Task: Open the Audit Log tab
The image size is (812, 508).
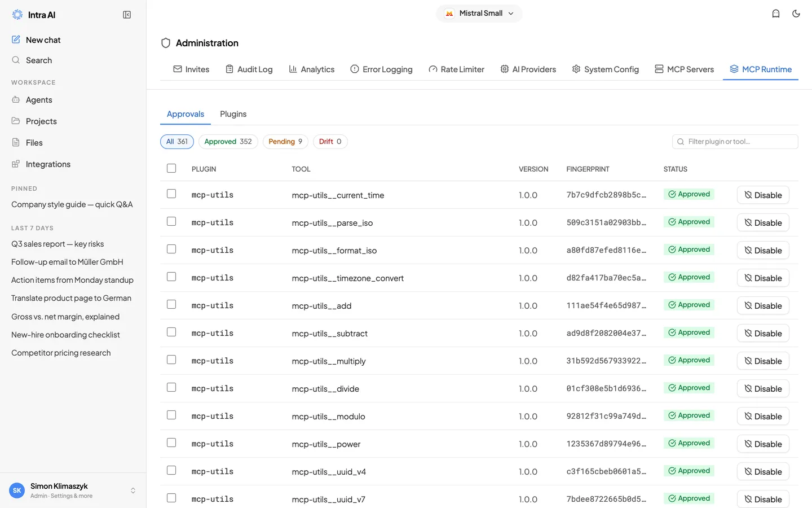Action: tap(249, 69)
